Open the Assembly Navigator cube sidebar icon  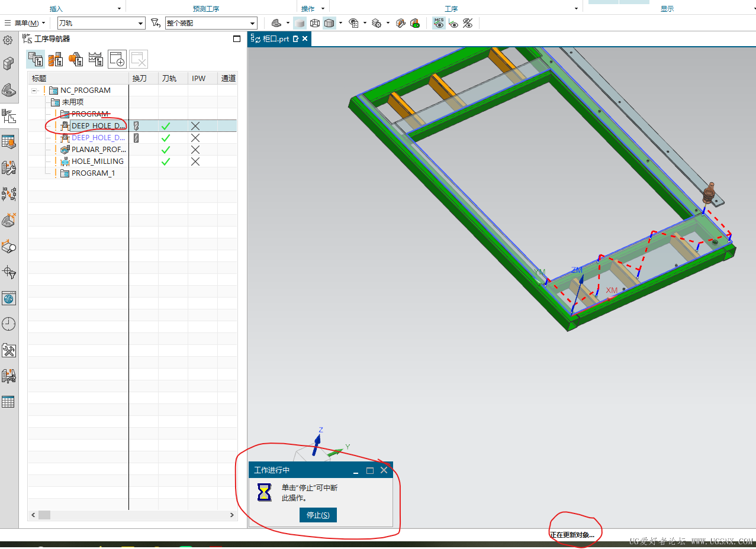(8, 64)
